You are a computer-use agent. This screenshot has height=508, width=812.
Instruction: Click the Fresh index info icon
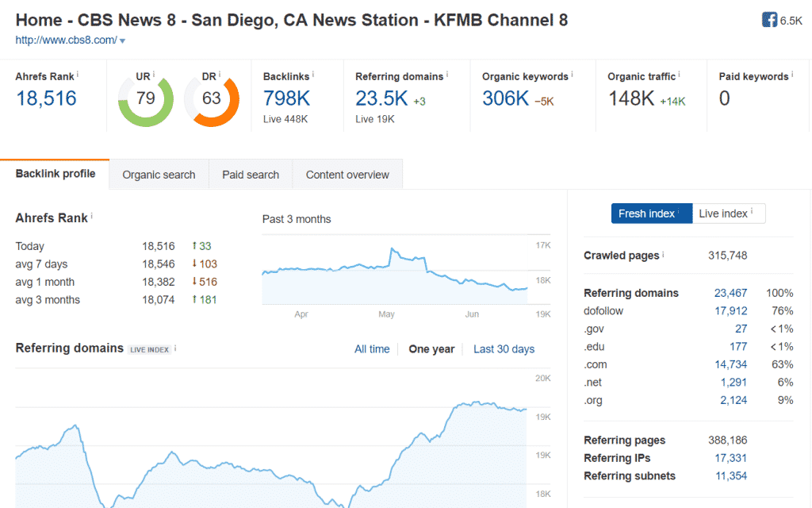pos(679,211)
